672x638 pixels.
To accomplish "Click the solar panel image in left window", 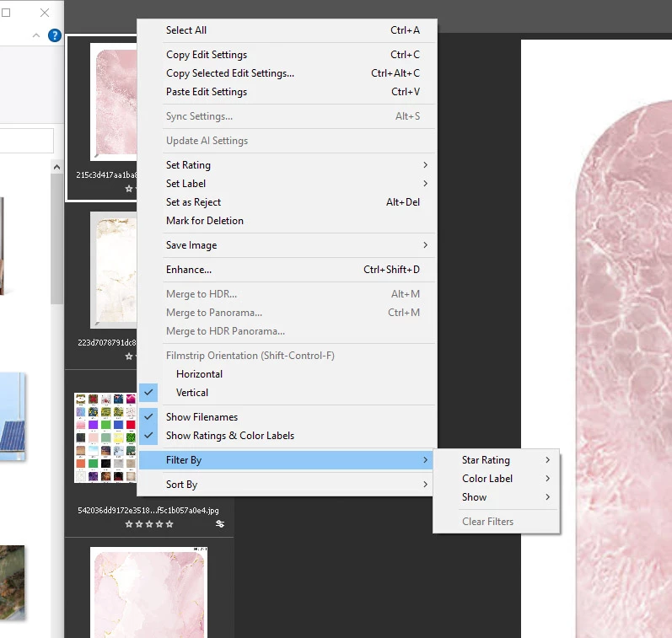I will [x=13, y=416].
